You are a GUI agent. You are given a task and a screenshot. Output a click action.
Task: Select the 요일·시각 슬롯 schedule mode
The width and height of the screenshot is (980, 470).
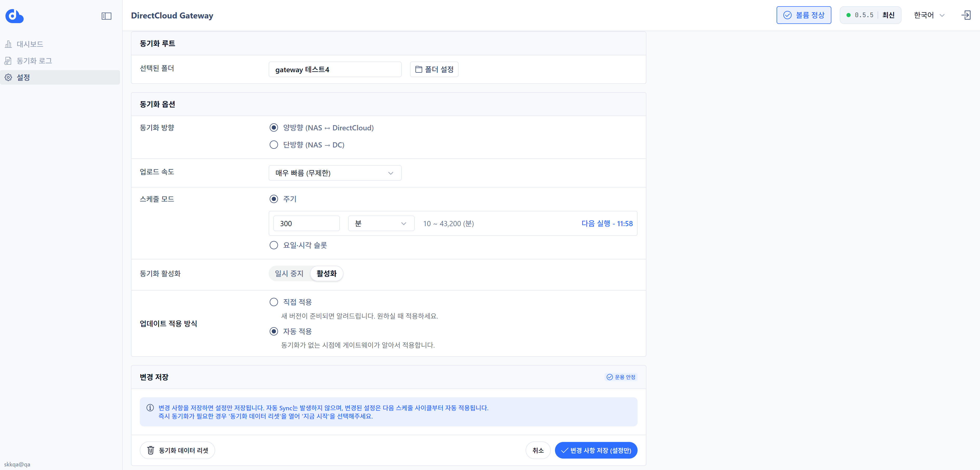pyautogui.click(x=274, y=245)
